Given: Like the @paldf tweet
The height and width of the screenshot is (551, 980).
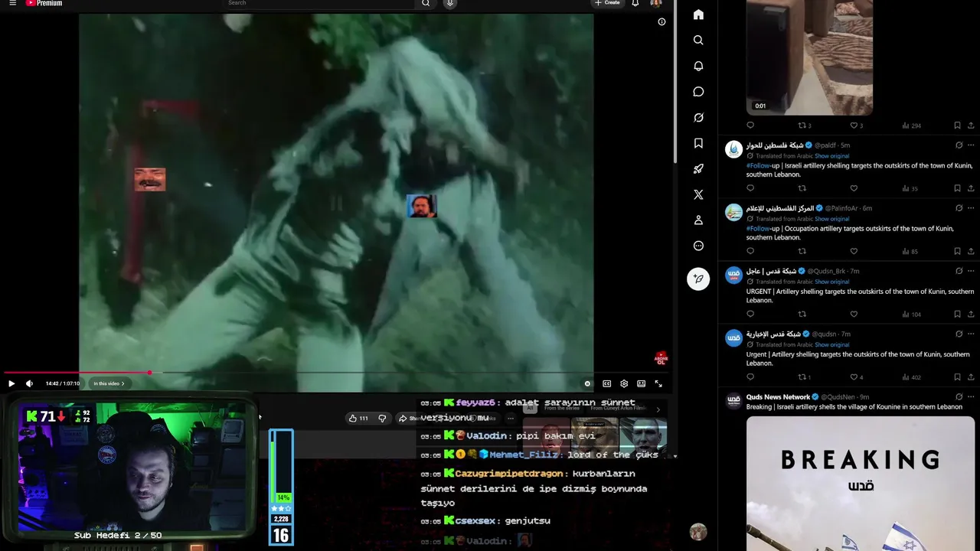Looking at the screenshot, I should click(854, 188).
